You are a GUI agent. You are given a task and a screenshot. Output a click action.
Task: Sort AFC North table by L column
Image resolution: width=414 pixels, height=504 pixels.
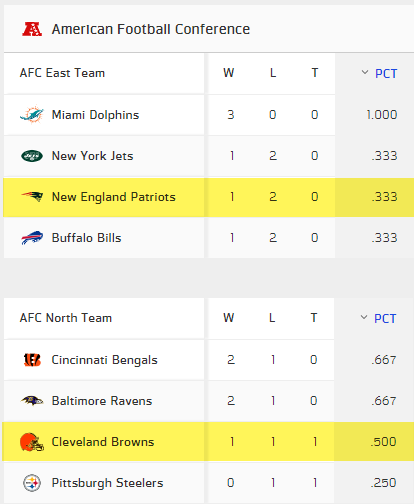coord(272,318)
